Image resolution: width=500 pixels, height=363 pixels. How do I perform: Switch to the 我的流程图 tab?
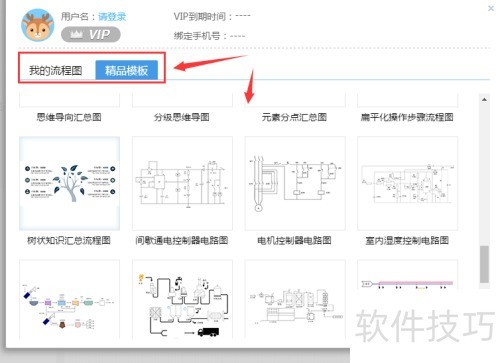[55, 70]
